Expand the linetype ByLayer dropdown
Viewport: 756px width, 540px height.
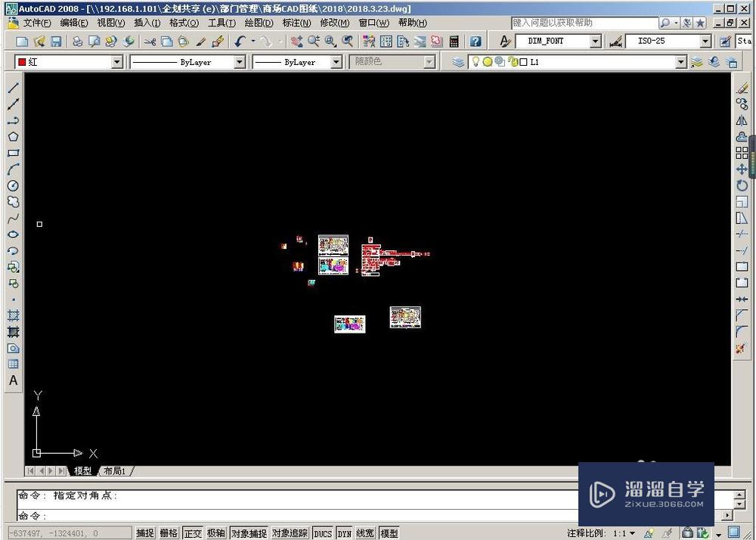[239, 62]
